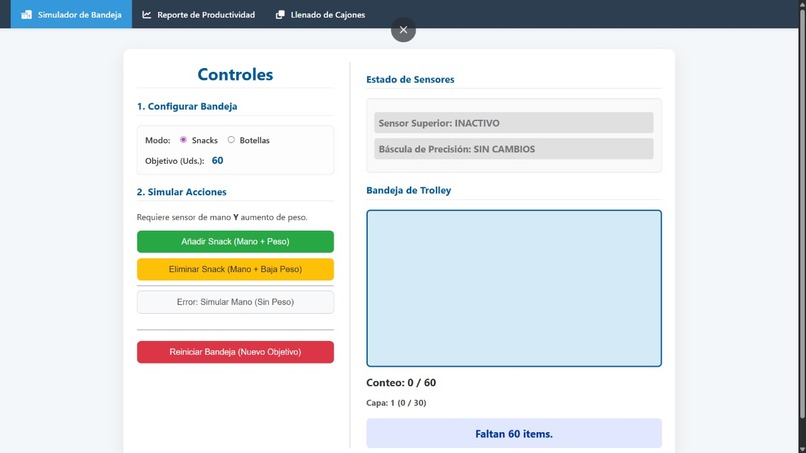
Task: Click the Llenado de Cajones icon
Action: tap(280, 14)
